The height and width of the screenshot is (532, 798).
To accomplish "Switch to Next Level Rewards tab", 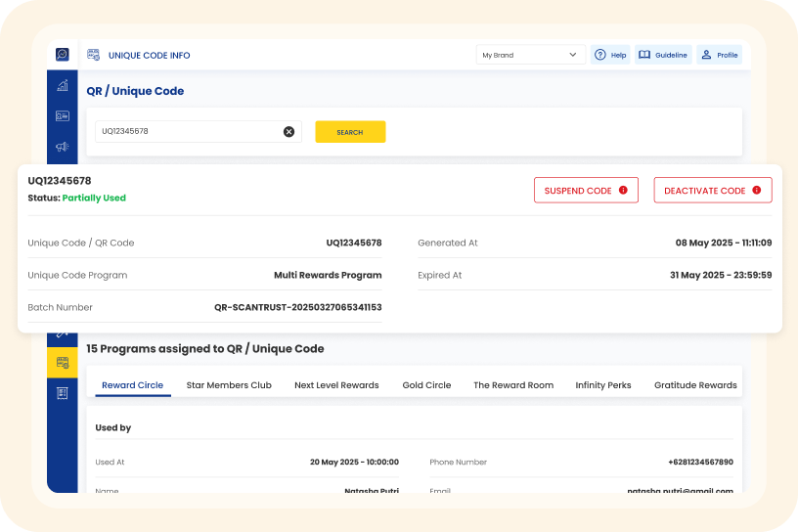I will click(x=336, y=385).
